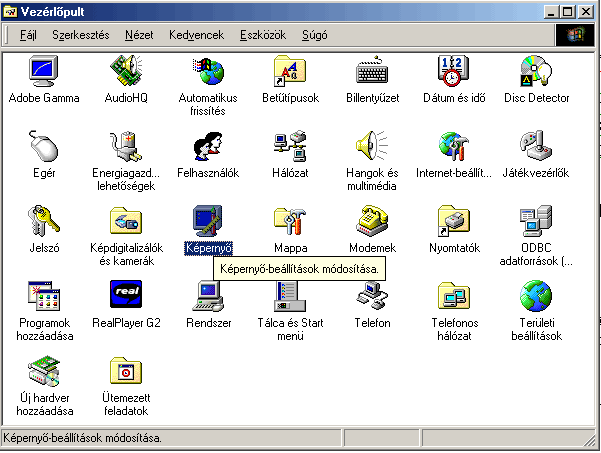Click the Billentyűzet keyboard icon
601x453 pixels.
(372, 72)
